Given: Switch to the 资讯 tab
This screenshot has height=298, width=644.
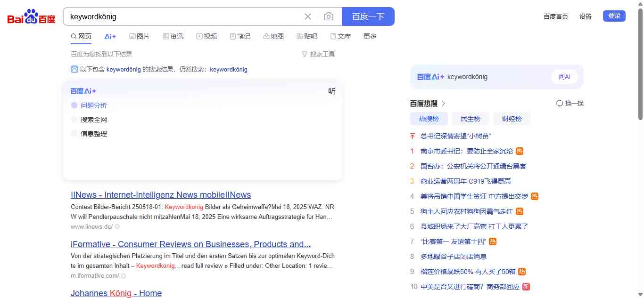Looking at the screenshot, I should pos(173,36).
